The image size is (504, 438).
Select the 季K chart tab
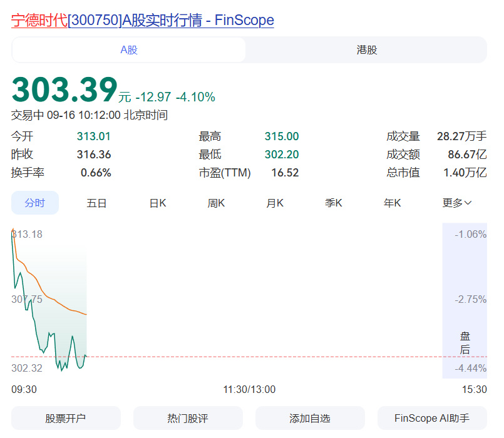point(333,203)
